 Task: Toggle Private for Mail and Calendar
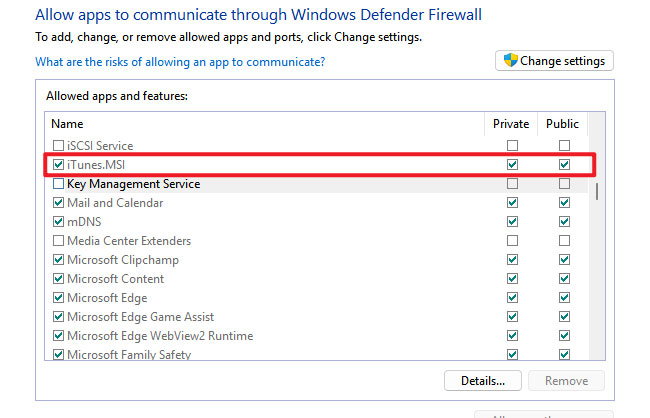[512, 203]
